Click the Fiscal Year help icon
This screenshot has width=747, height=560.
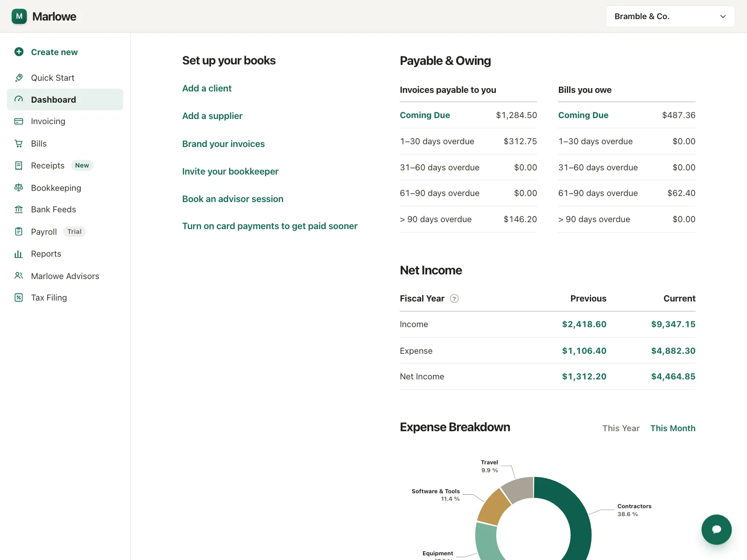coord(454,299)
